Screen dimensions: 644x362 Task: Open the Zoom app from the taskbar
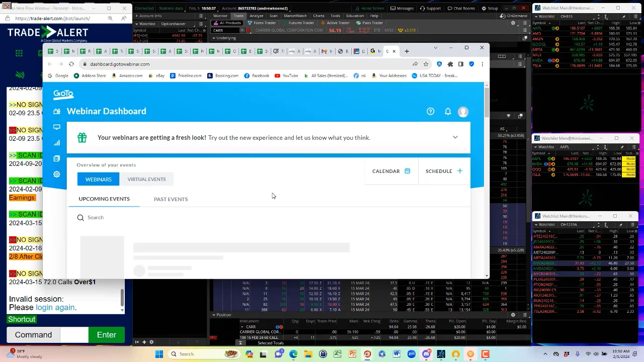pyautogui.click(x=412, y=354)
